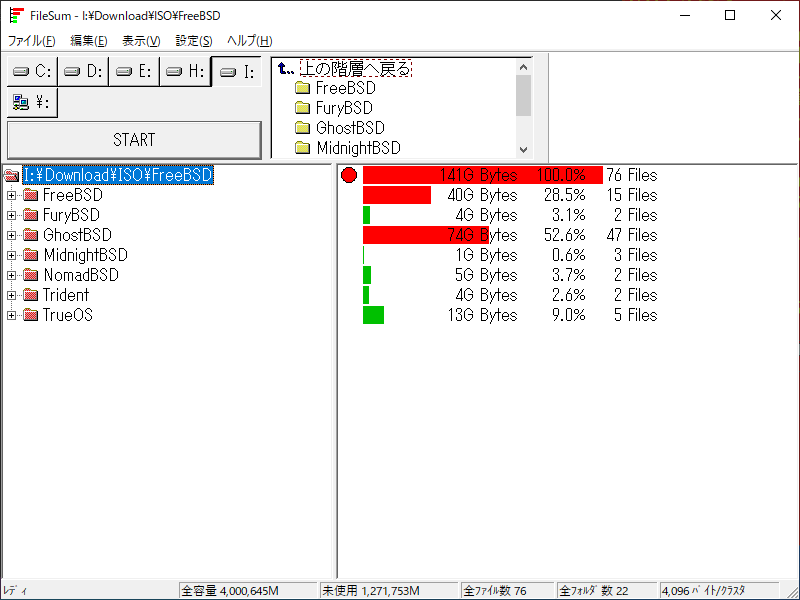Select the E: drive button

click(134, 71)
